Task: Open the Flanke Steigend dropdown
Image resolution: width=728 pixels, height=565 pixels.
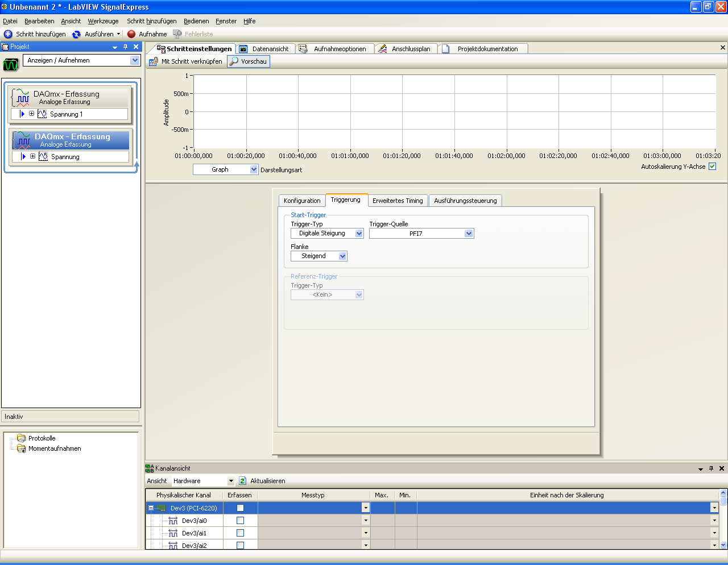Action: pyautogui.click(x=342, y=256)
